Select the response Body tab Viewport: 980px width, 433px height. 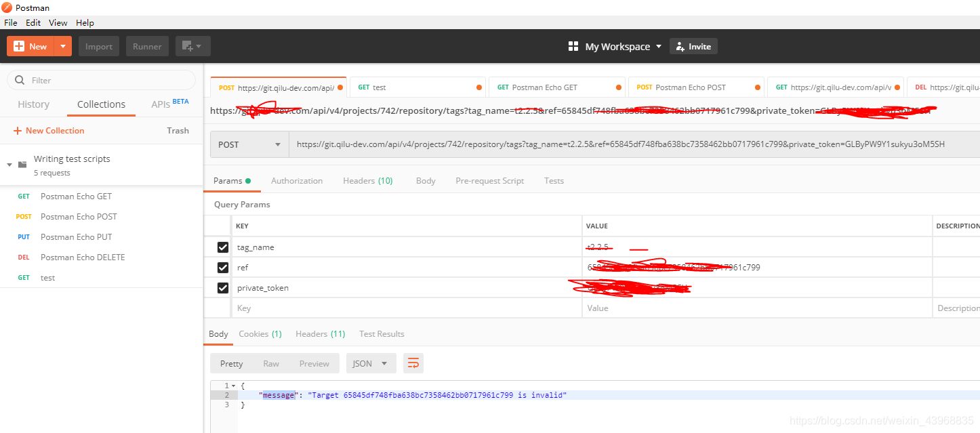click(x=218, y=334)
